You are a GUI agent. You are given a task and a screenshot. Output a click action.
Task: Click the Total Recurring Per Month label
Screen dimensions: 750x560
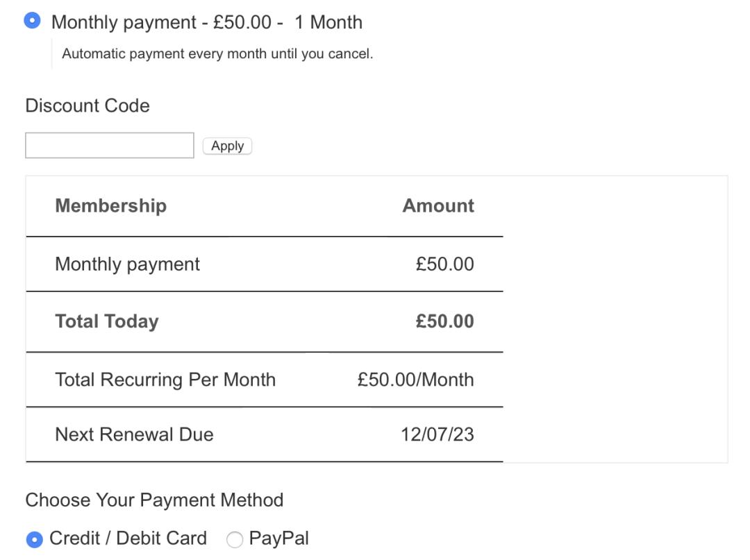165,380
